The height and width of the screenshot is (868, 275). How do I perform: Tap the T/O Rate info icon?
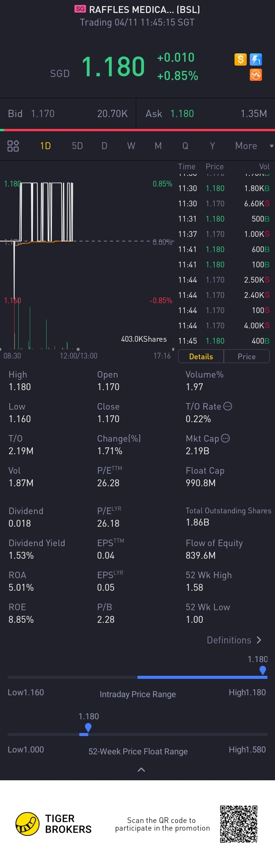point(228,406)
